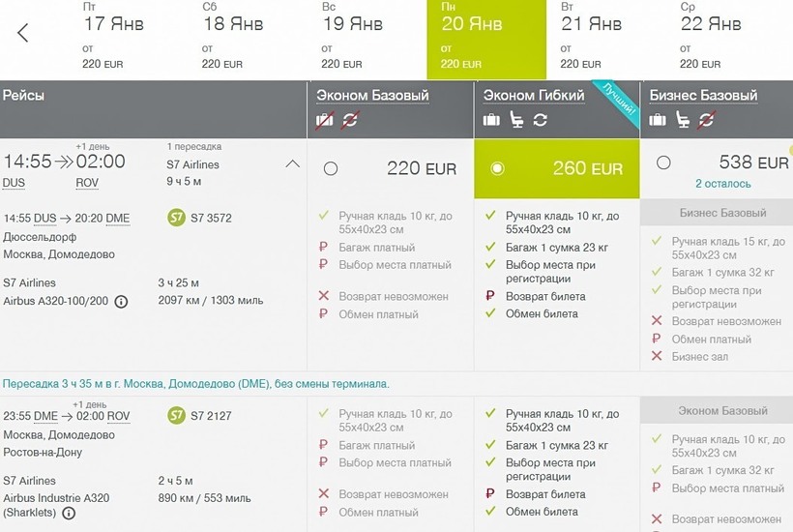The image size is (793, 532).
Task: Open info icon for Airbus A320-100/200
Action: [121, 302]
